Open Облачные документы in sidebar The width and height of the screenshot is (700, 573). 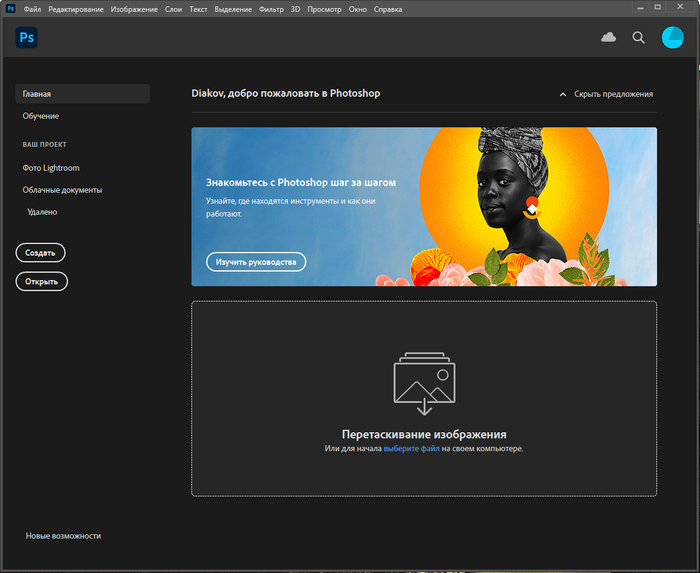coord(62,190)
